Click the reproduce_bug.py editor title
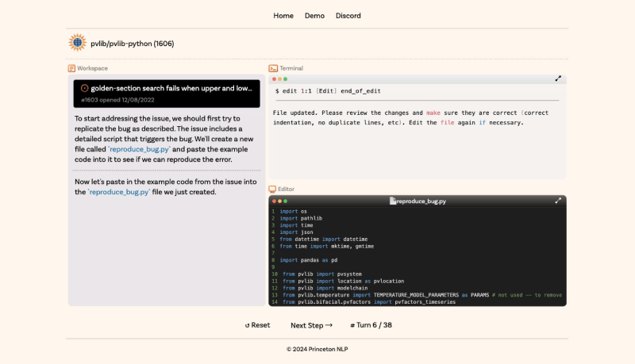 click(421, 201)
